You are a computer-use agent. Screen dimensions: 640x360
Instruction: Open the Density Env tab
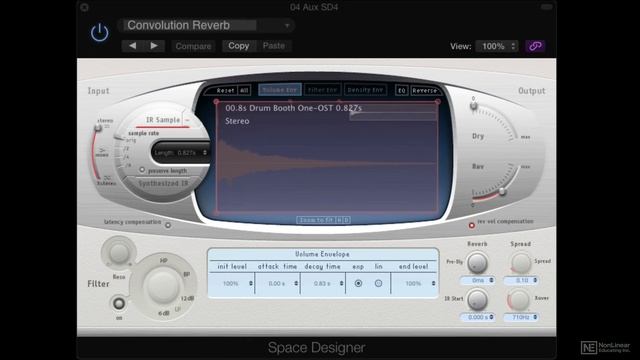coord(365,90)
